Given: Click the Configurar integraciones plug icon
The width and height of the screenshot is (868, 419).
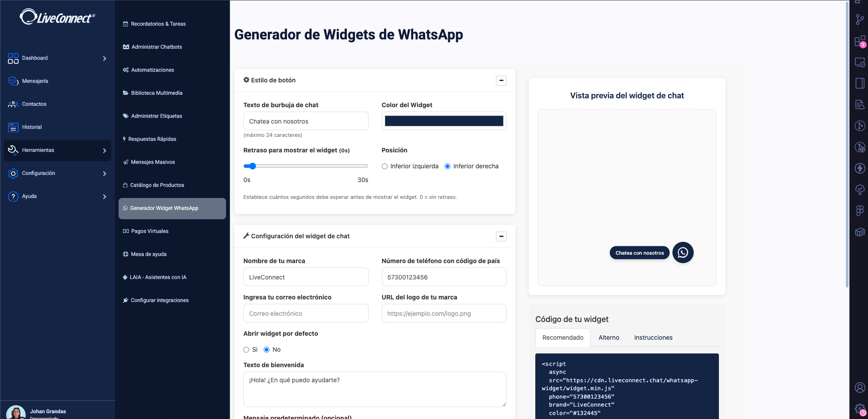Looking at the screenshot, I should coord(126,300).
